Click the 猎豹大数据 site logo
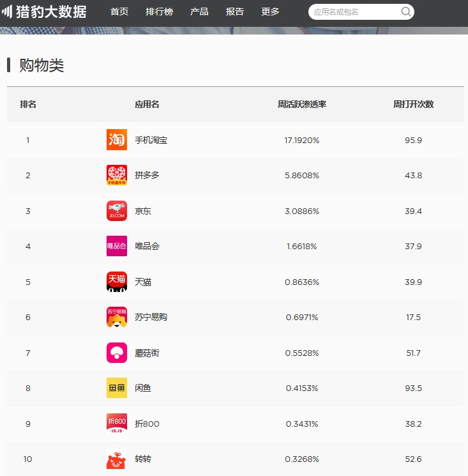468x476 pixels. [x=44, y=12]
